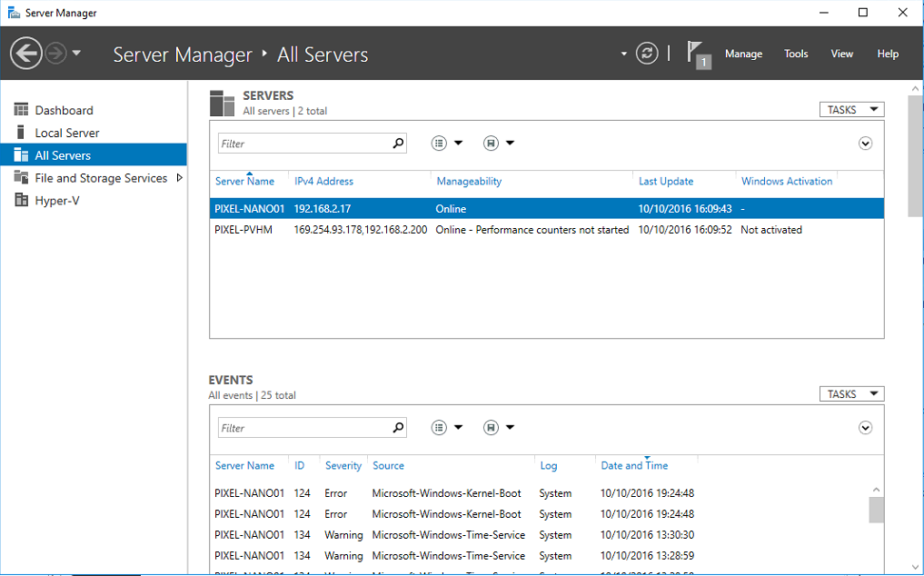
Task: Open the Servers TASKS dropdown
Action: 851,110
